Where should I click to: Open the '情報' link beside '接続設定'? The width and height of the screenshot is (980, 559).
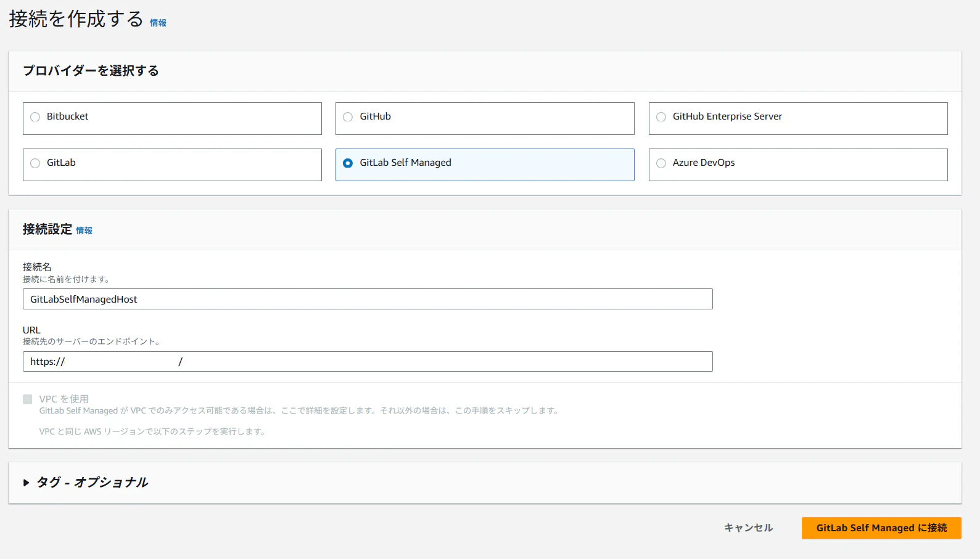84,231
